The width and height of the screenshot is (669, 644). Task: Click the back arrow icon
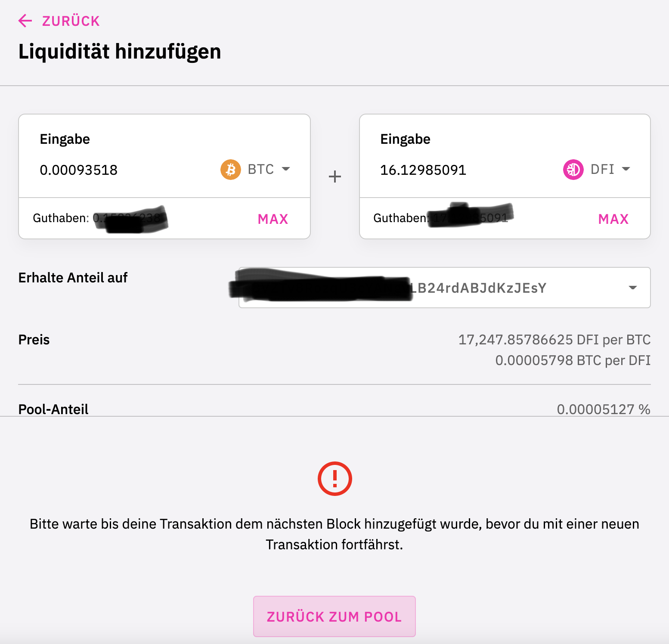pyautogui.click(x=25, y=21)
